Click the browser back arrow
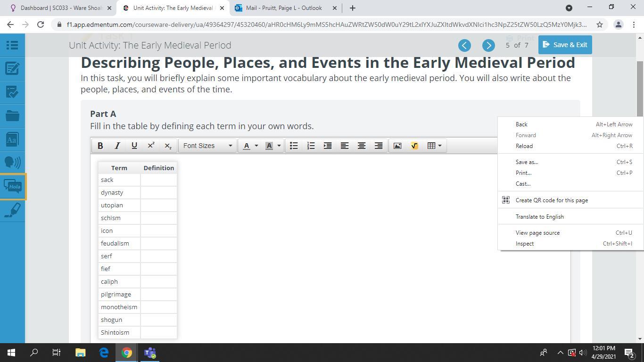 tap(10, 25)
